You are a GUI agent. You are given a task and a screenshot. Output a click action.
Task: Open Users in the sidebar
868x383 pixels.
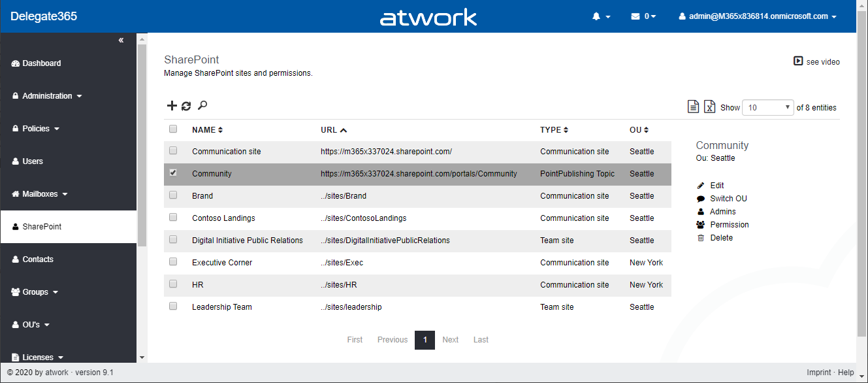[32, 161]
